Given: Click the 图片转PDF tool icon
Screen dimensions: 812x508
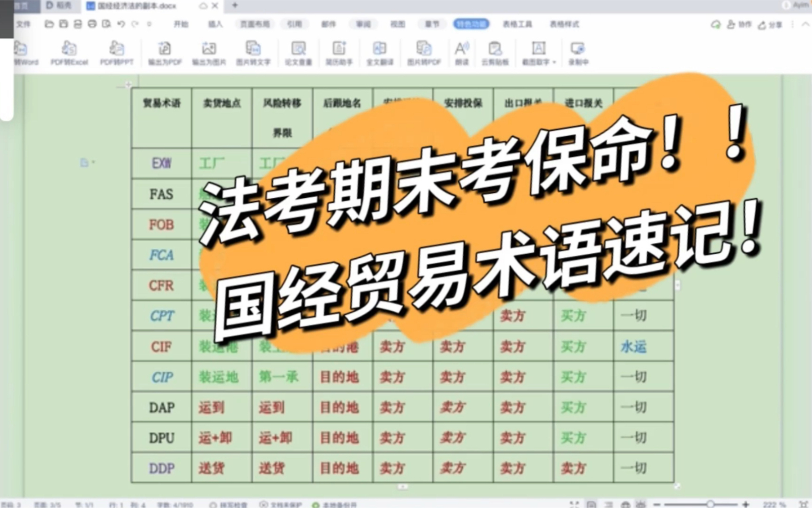Looking at the screenshot, I should point(424,48).
